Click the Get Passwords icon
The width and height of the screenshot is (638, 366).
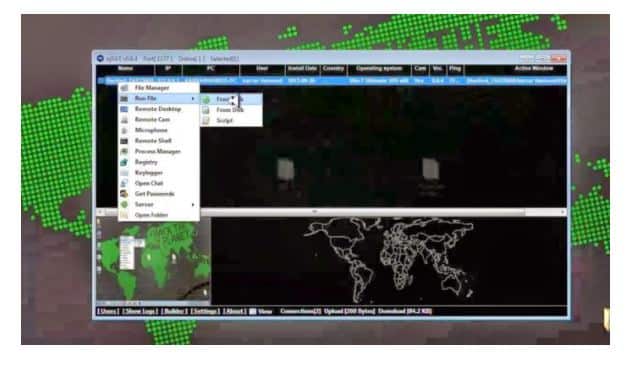125,194
